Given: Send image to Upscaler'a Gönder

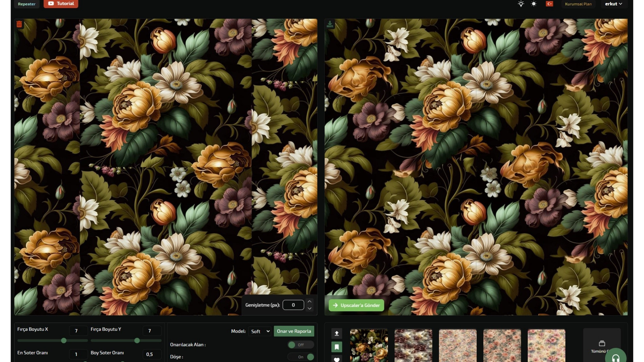Looking at the screenshot, I should tap(356, 305).
